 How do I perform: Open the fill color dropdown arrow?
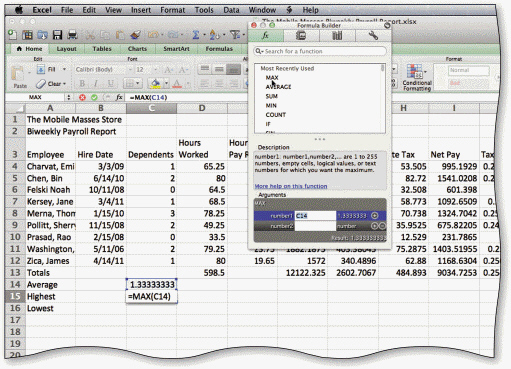pos(166,83)
